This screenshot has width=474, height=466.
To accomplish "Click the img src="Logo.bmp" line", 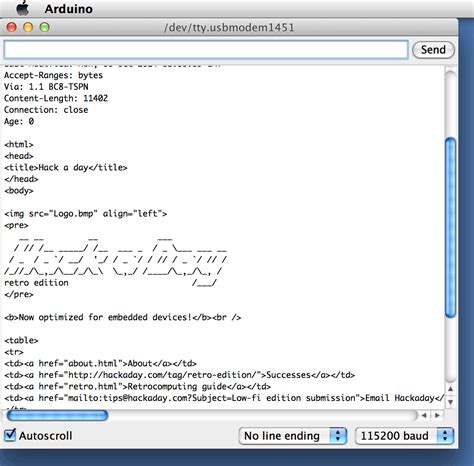I will 85,214.
